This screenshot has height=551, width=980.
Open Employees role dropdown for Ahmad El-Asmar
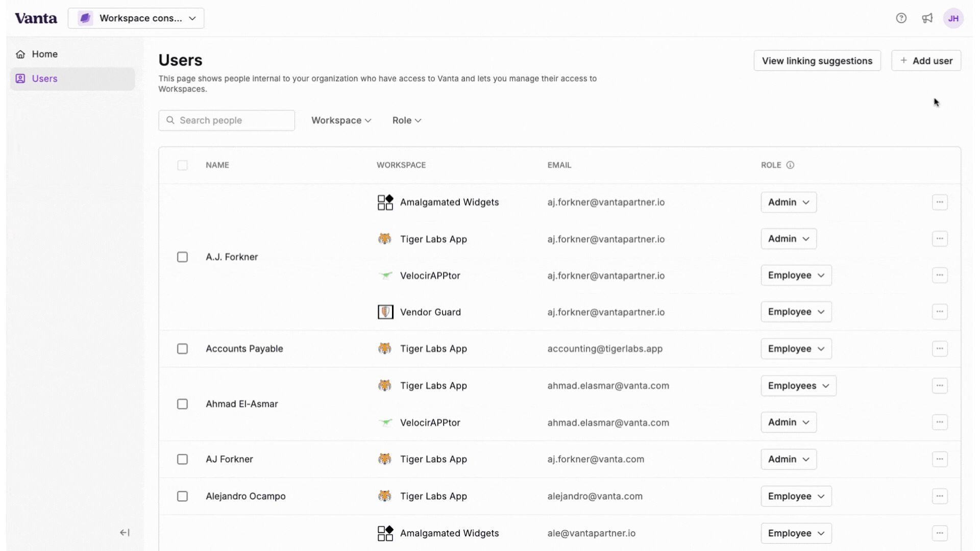click(798, 386)
